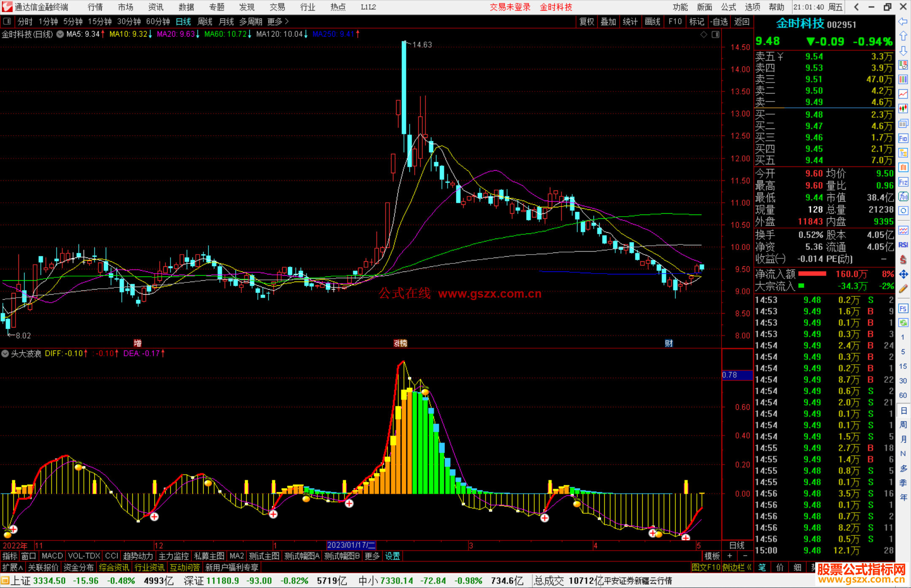Viewport: 911px width, 588px height.
Task: Expand the 更多 periods chevron
Action: (x=287, y=21)
